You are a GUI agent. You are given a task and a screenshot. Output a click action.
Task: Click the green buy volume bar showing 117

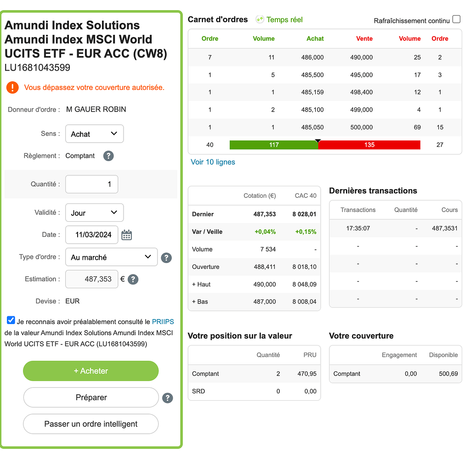(x=274, y=145)
